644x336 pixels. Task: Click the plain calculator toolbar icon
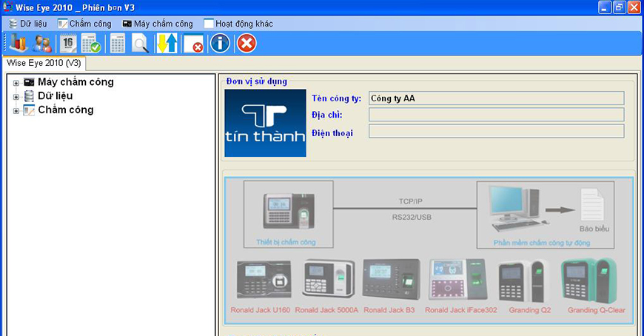(118, 43)
